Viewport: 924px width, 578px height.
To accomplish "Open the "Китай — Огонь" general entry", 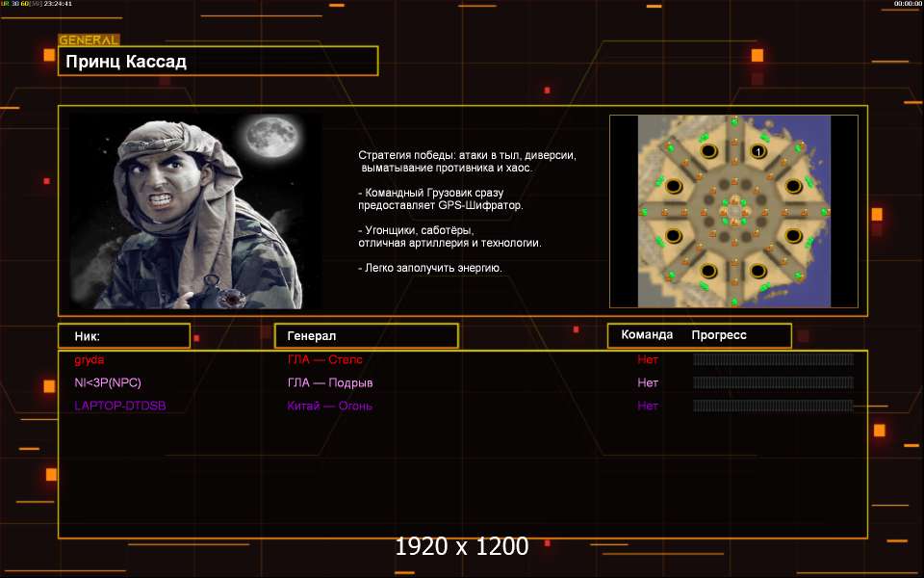I will 329,407.
